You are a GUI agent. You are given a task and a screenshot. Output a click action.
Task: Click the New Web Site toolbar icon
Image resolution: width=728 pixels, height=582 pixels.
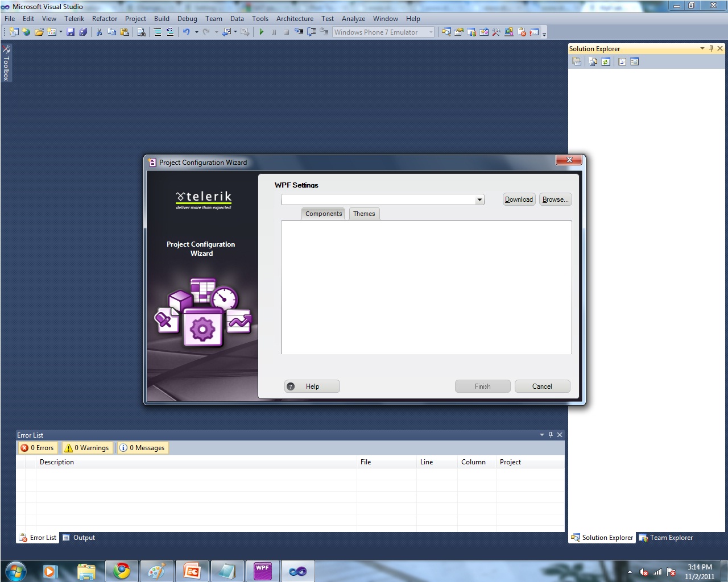pyautogui.click(x=27, y=32)
